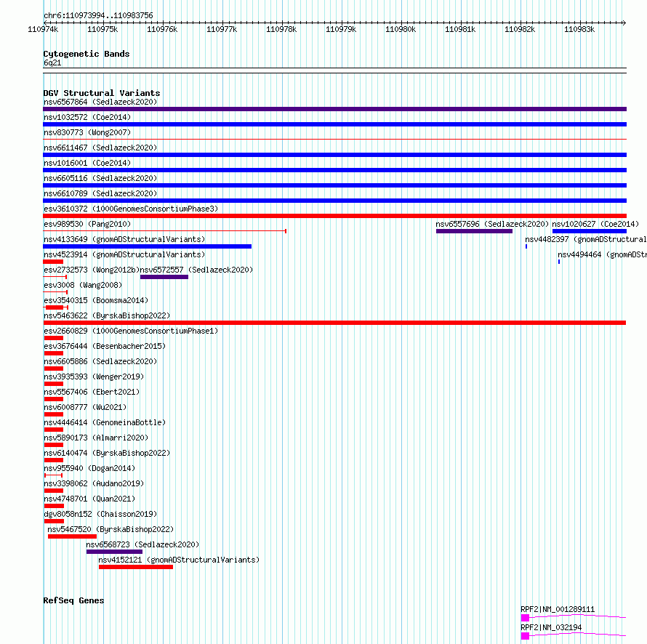Click the esv3610372 (1000GenomesConsortiumPhase3) label
Image resolution: width=647 pixels, height=644 pixels.
pyautogui.click(x=131, y=209)
